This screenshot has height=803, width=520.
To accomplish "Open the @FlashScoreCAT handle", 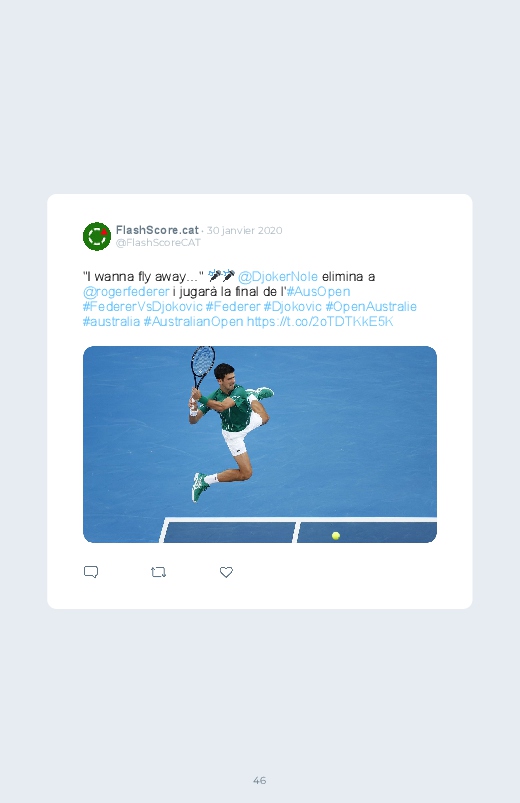I will pos(158,243).
